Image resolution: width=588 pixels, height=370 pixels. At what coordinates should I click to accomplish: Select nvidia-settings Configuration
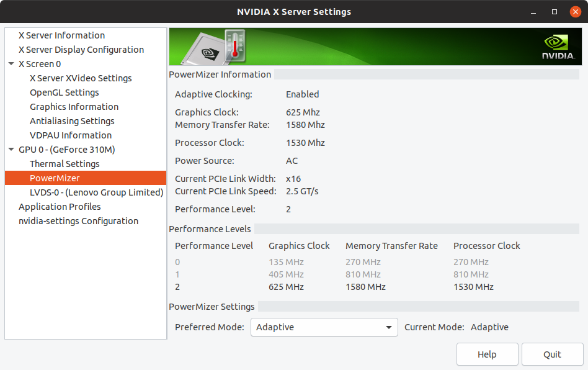coord(78,220)
